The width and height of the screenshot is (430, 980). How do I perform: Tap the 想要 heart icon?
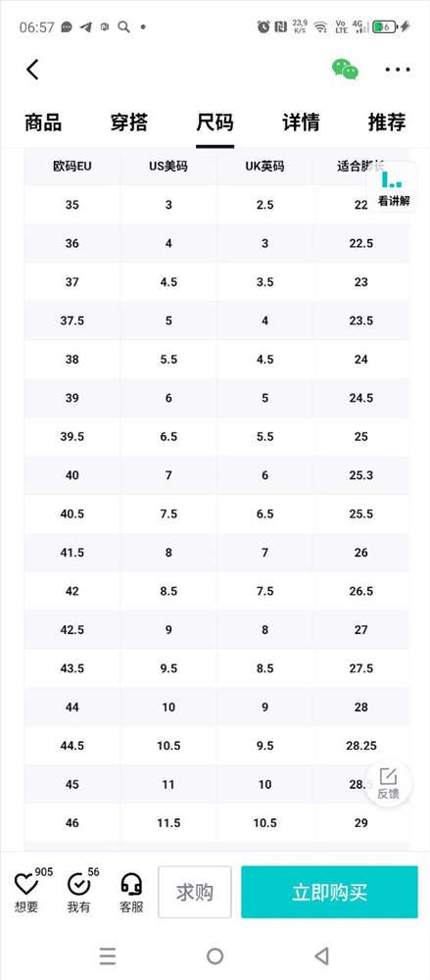coord(26,884)
